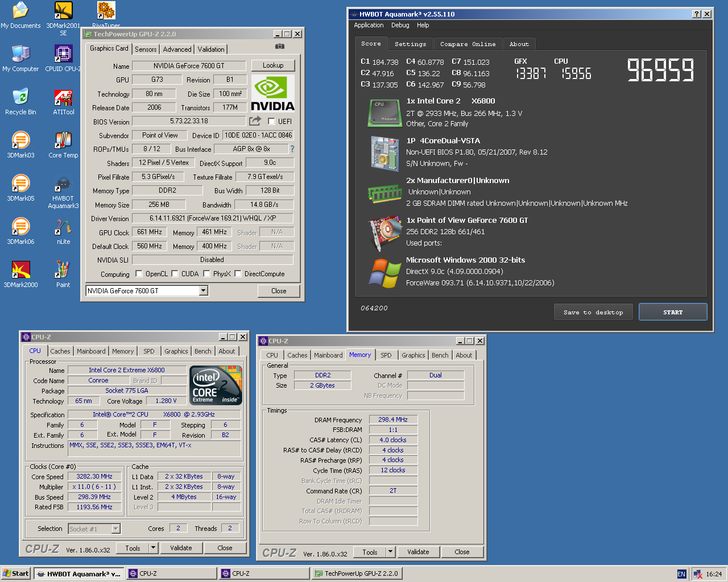Click the Bus Interface question mark in GPU-Z

(x=292, y=149)
